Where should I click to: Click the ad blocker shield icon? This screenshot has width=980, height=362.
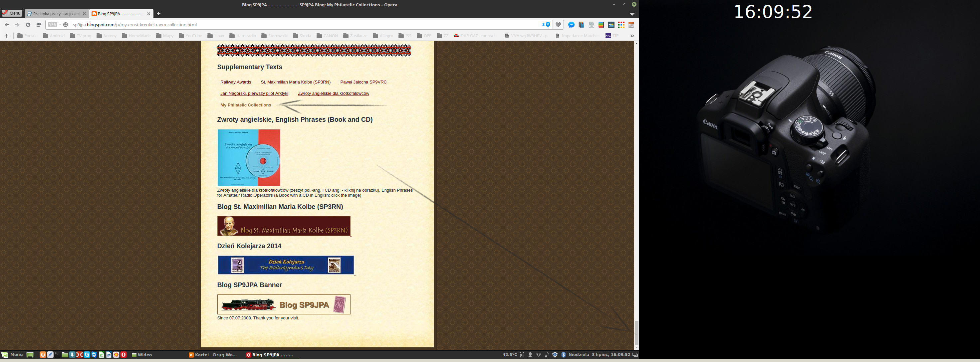tap(548, 25)
